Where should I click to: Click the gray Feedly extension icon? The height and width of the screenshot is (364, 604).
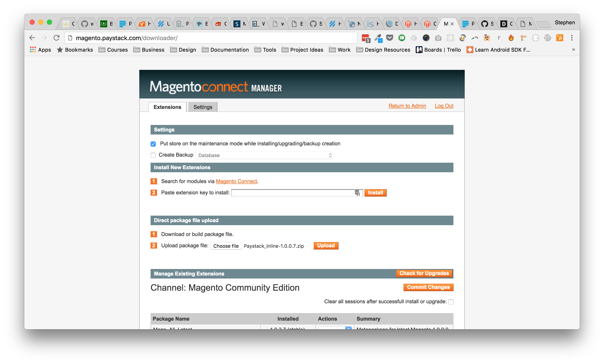coord(414,38)
